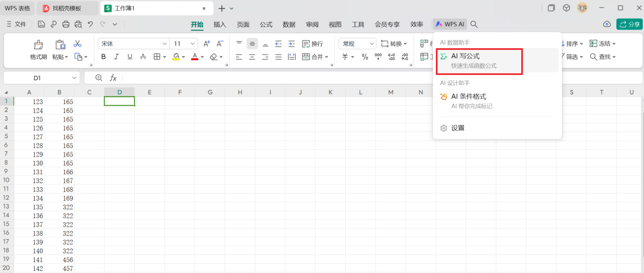The height and width of the screenshot is (273, 644).
Task: Select the Format Painter (格式刷) tool
Action: click(x=39, y=50)
